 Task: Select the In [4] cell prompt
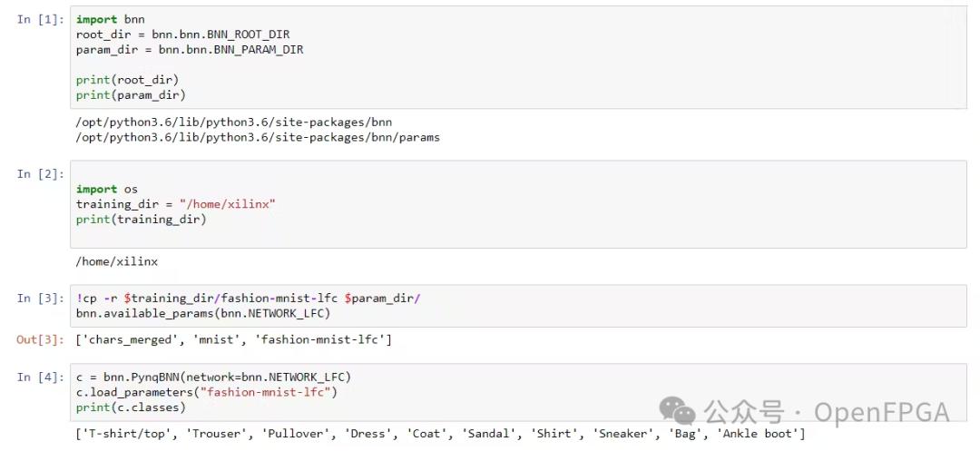pyautogui.click(x=36, y=377)
